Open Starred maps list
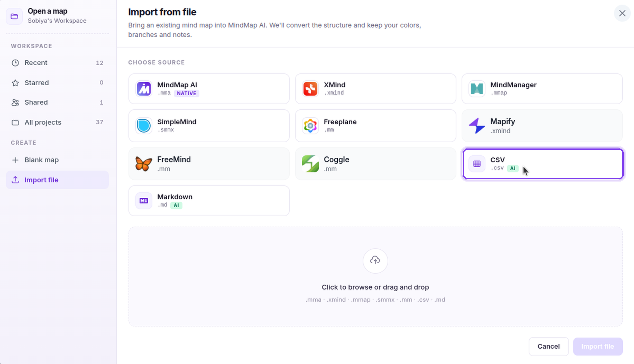 click(57, 83)
